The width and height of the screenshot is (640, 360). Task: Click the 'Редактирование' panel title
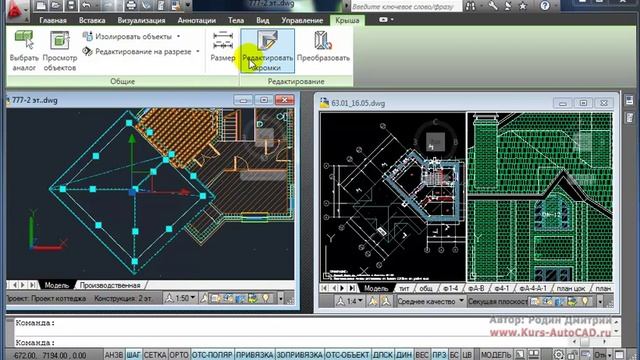coord(296,81)
